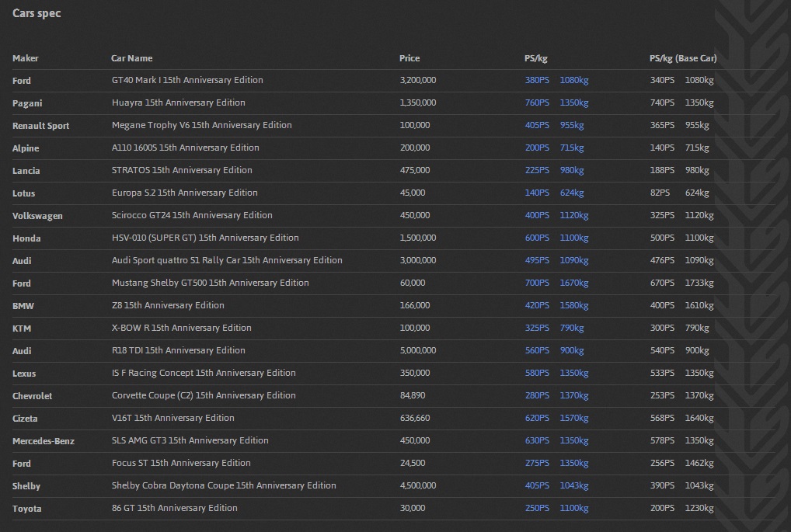791x532 pixels.
Task: Click R18 TDI 15th Anniversary Edition
Action: point(179,350)
